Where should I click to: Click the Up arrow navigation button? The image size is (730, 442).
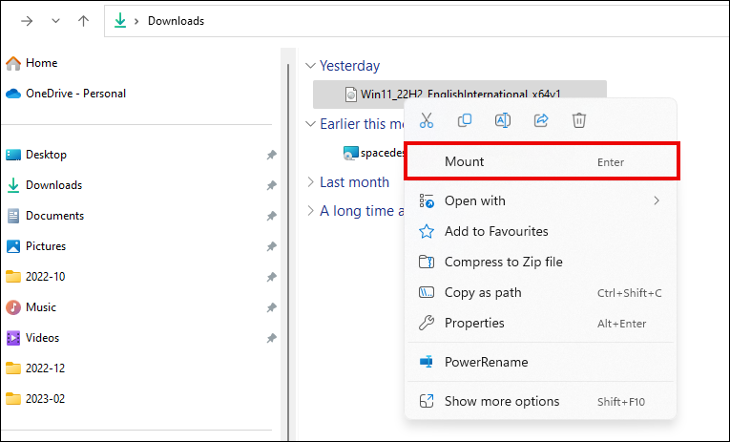click(x=82, y=21)
